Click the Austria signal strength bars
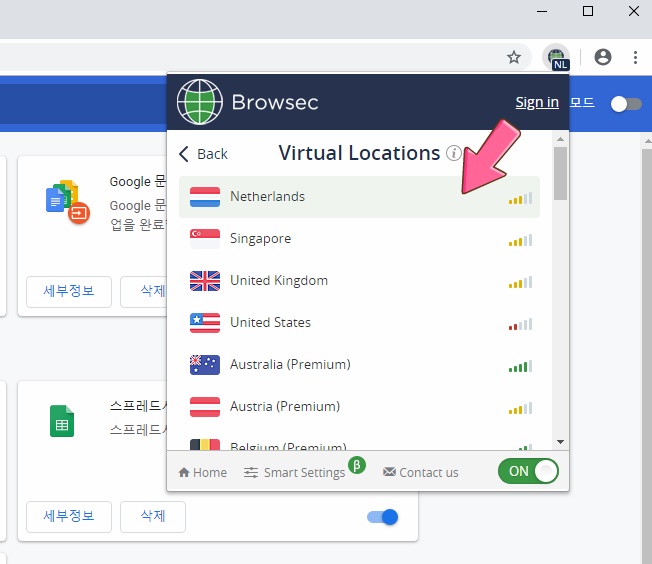The image size is (652, 564). (520, 408)
